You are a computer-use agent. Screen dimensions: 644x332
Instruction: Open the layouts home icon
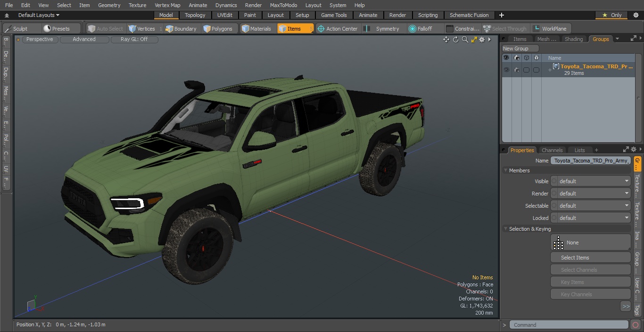[x=7, y=16]
